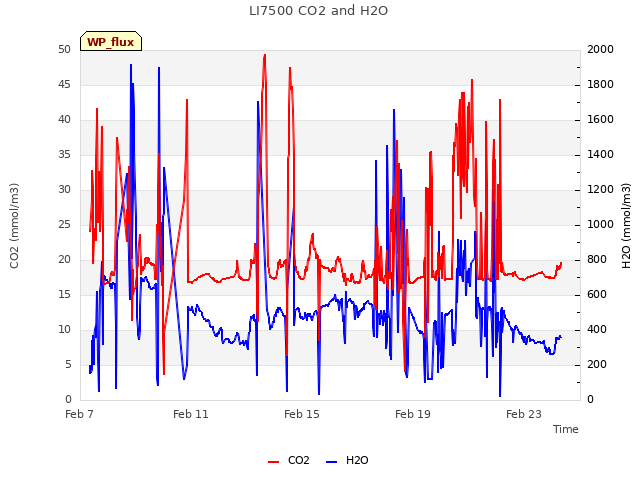The height and width of the screenshot is (480, 640).
Task: Select the WP_flux annotation label
Action: (111, 42)
